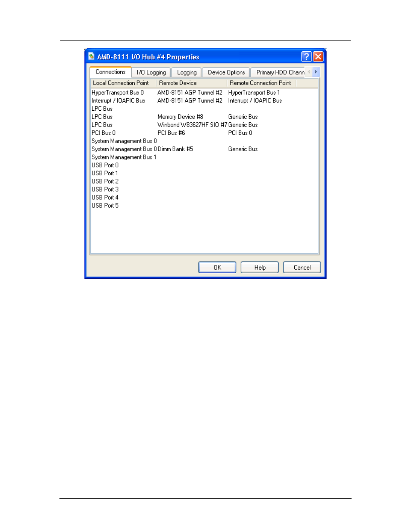Click the Help button
This screenshot has height=532, width=411.
[260, 268]
